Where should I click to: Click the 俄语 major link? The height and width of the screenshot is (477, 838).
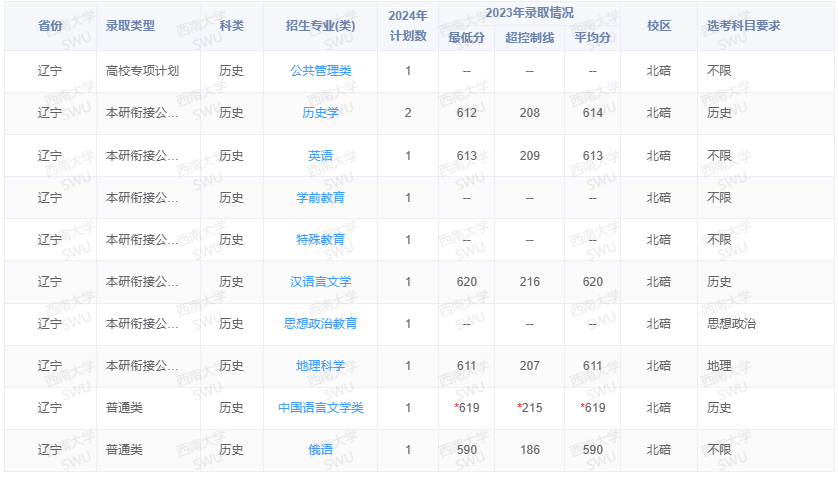point(321,450)
